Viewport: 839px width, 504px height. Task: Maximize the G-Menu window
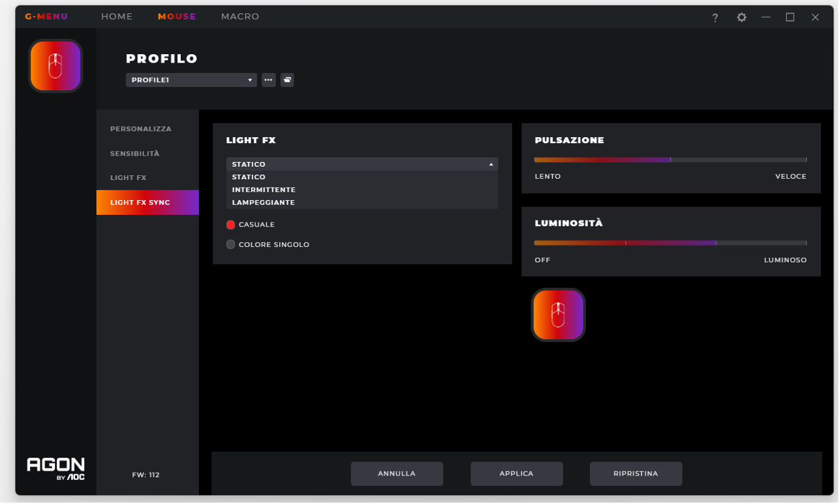[790, 17]
